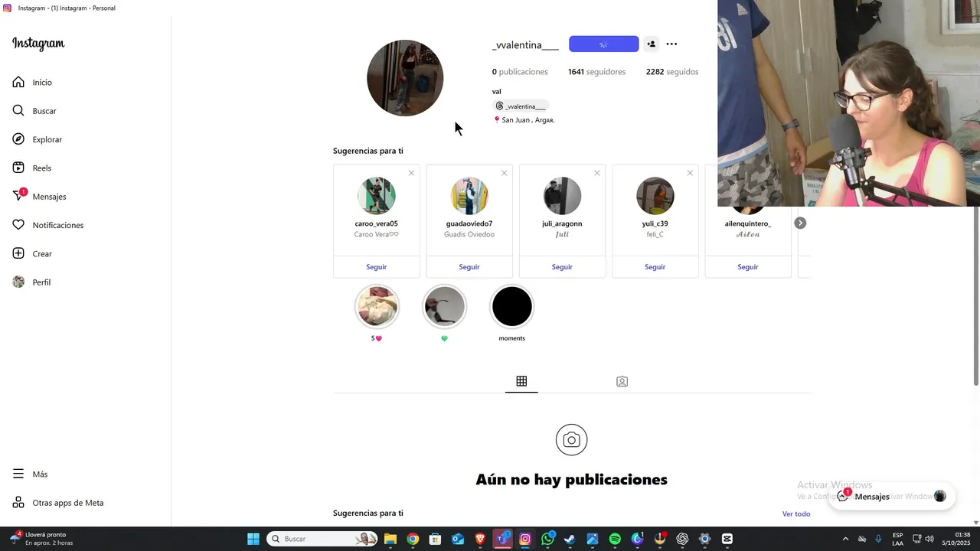Dismiss caroo_vera05 suggestion card
Image resolution: width=980 pixels, height=551 pixels.
click(x=411, y=173)
